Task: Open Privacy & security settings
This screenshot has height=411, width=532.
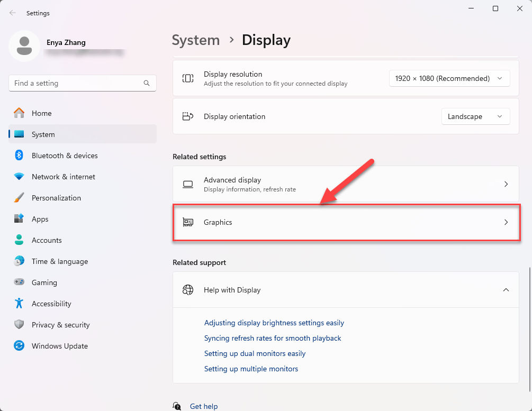Action: [x=83, y=325]
